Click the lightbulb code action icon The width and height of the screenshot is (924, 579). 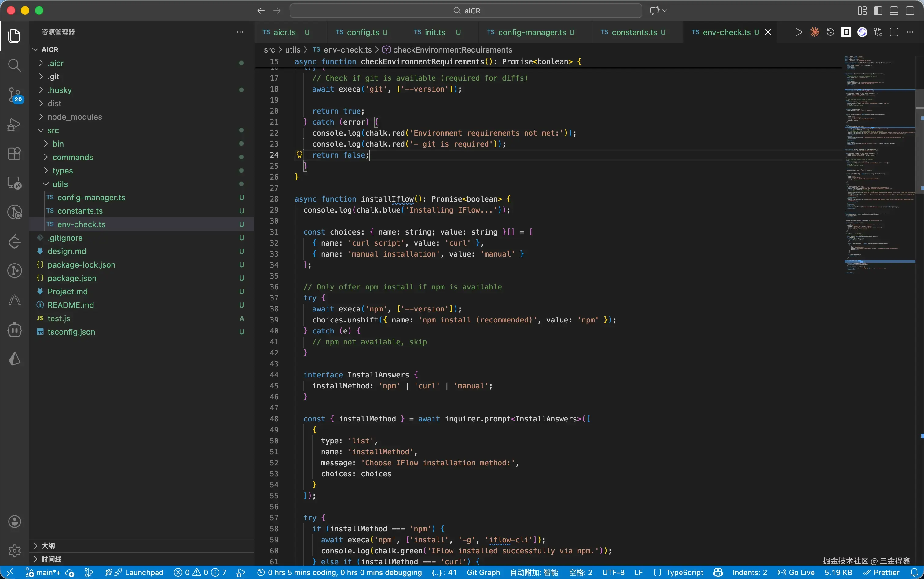click(x=299, y=155)
